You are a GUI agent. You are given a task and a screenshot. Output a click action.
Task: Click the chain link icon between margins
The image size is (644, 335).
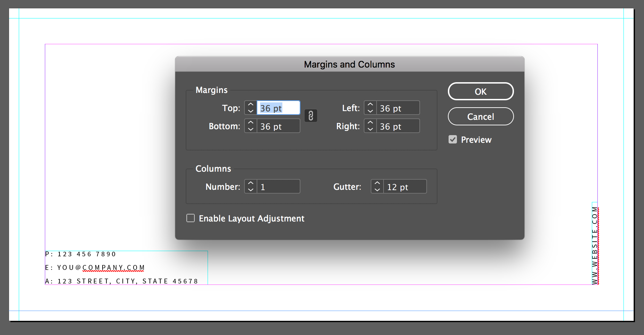click(311, 116)
